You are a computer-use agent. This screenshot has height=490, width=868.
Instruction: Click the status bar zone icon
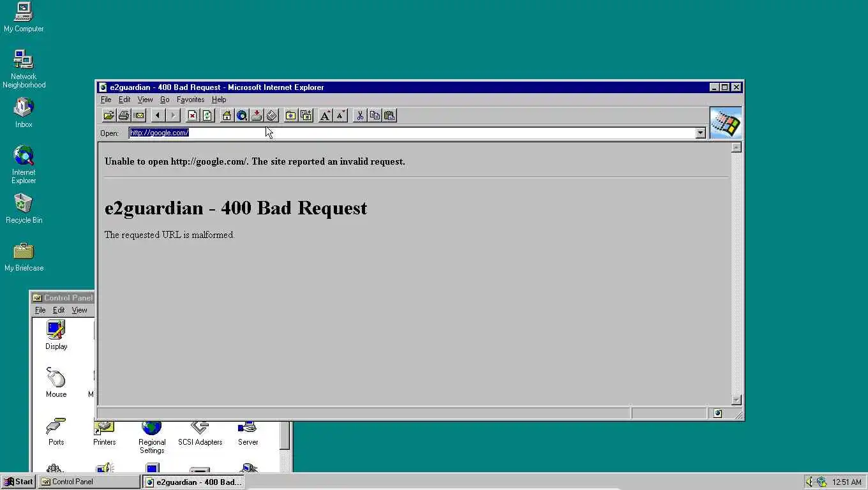click(x=717, y=413)
